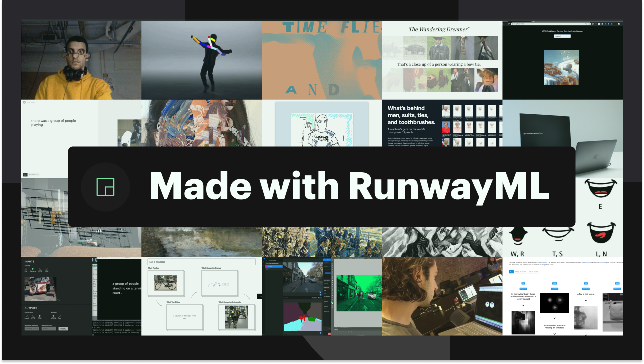Screen dimensions: 644x364
Task: Switch to 'image as source' filter tab
Action: [520, 272]
